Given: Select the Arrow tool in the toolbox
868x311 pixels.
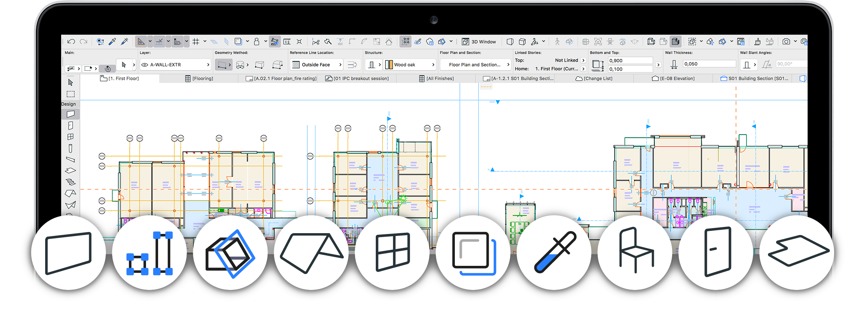Looking at the screenshot, I should point(70,83).
